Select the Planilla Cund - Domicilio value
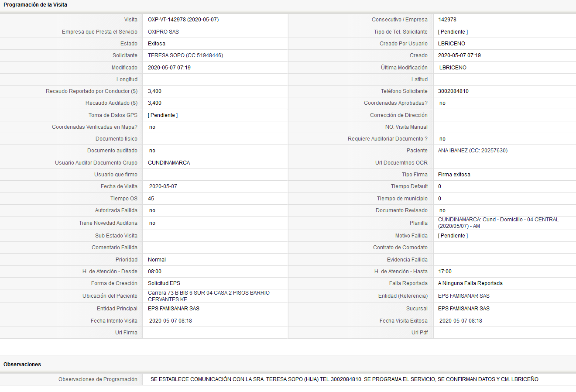This screenshot has height=392, width=576. click(x=498, y=223)
